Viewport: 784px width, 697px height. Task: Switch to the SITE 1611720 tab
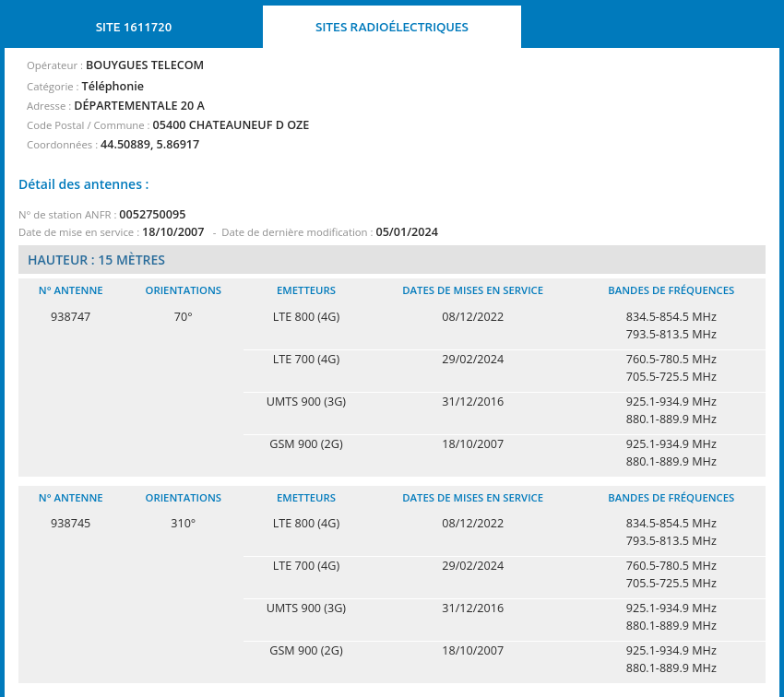134,27
